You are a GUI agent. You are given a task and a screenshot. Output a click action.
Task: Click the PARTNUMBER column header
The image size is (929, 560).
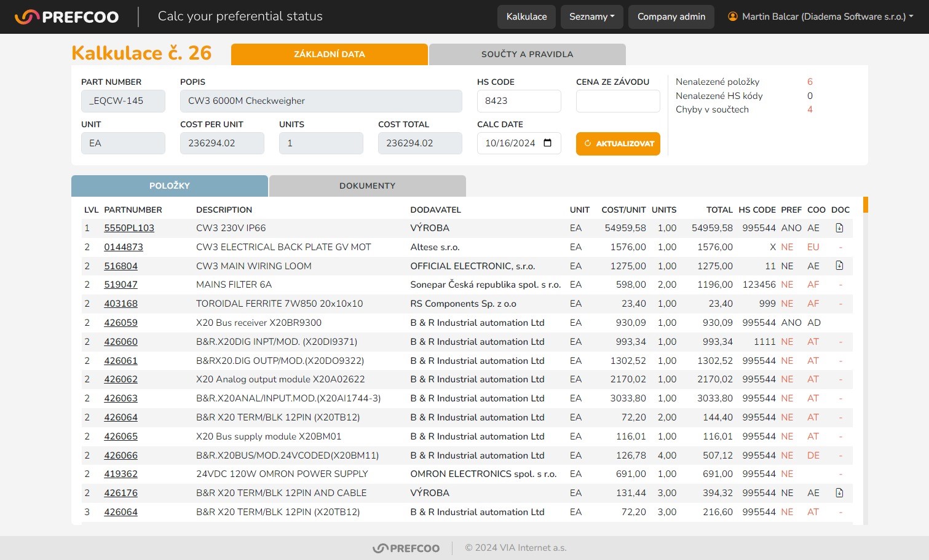tap(133, 210)
